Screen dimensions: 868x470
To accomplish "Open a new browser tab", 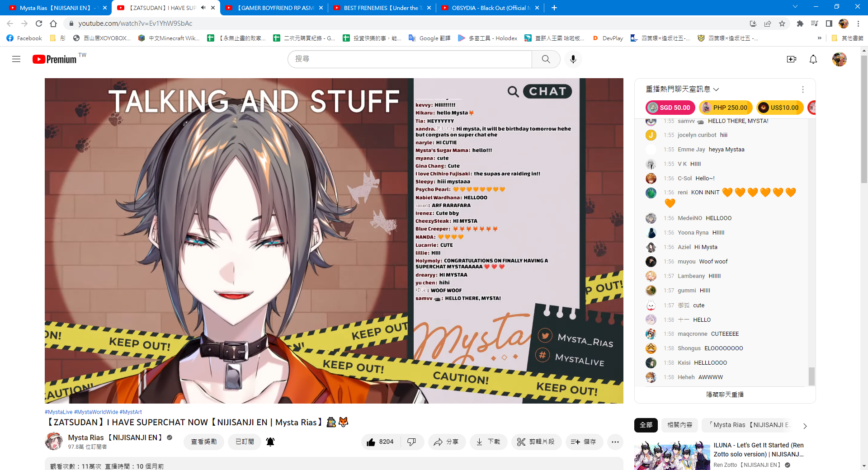I will coord(554,8).
